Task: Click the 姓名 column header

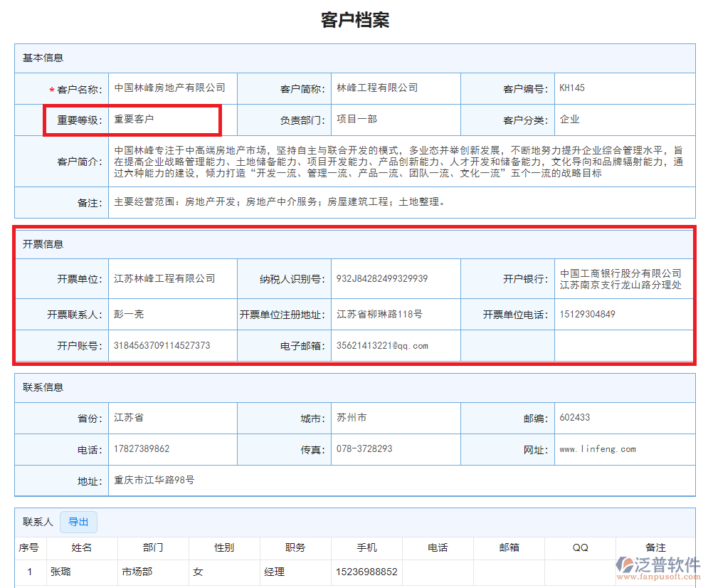Action: click(x=83, y=548)
